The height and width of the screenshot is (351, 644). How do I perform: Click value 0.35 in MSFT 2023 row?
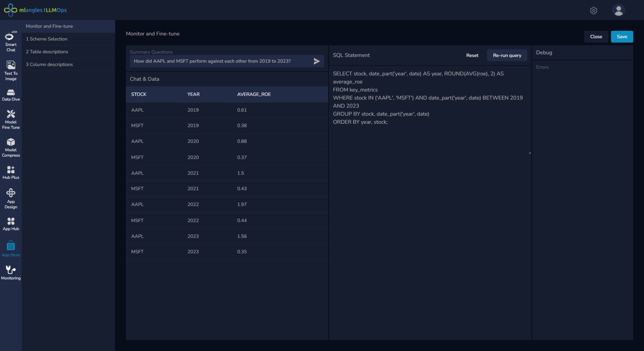[242, 252]
